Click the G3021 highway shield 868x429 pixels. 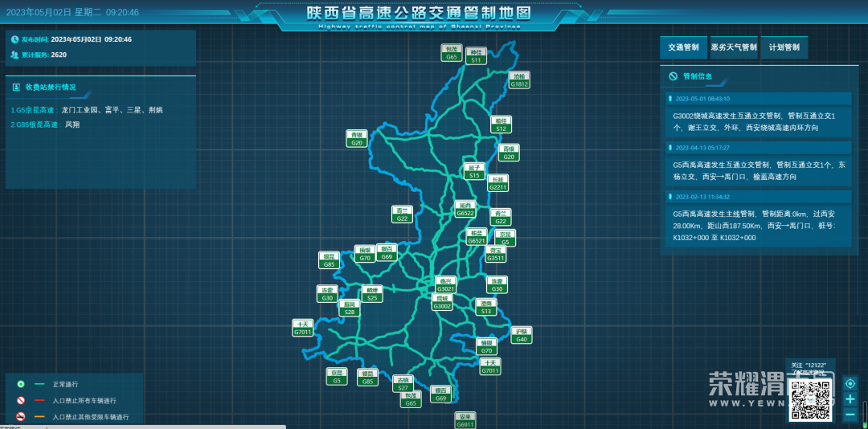[445, 285]
